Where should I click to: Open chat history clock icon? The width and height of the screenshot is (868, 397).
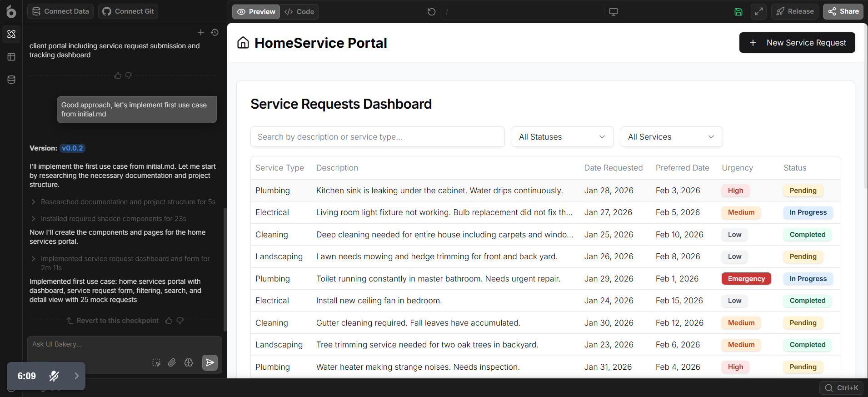215,32
